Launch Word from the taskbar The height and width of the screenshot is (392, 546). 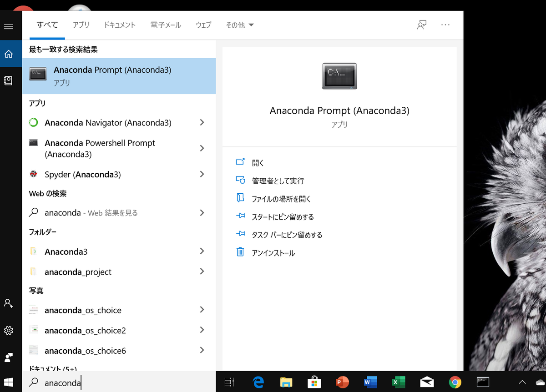tap(370, 382)
